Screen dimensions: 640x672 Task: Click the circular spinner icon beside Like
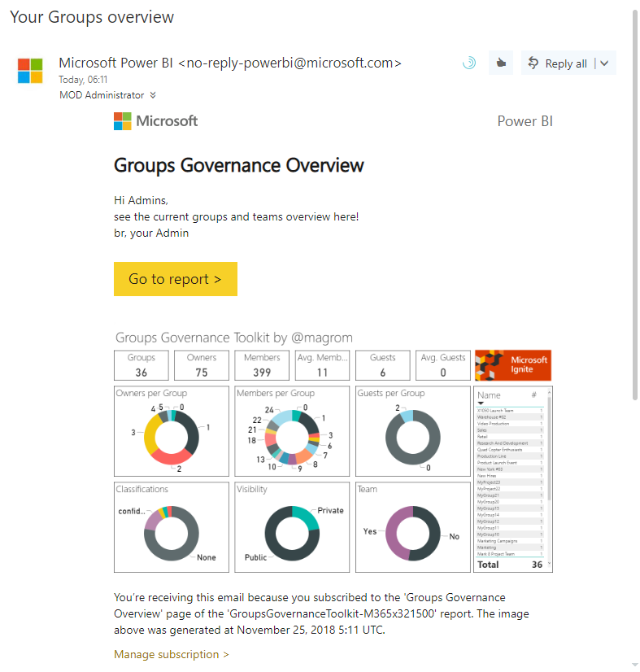coord(469,63)
